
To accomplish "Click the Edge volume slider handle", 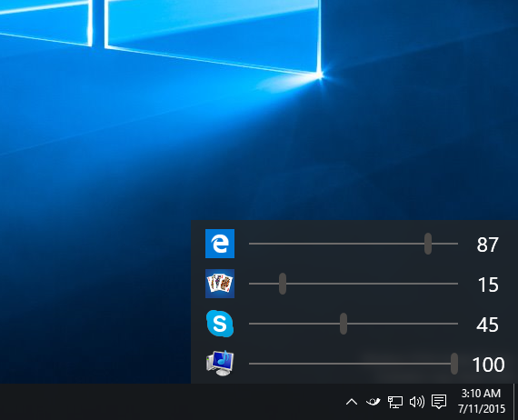I will pos(428,244).
